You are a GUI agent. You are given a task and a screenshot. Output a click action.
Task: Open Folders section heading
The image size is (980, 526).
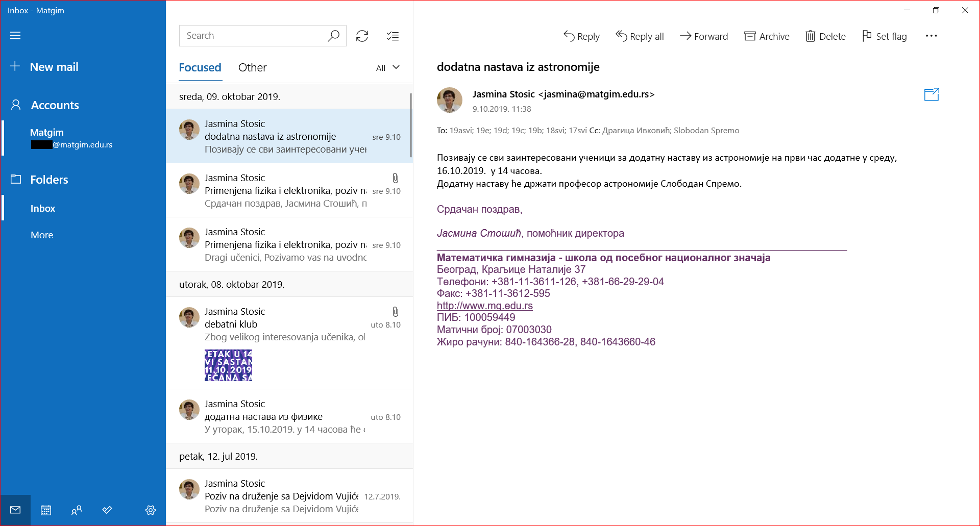[x=49, y=180]
